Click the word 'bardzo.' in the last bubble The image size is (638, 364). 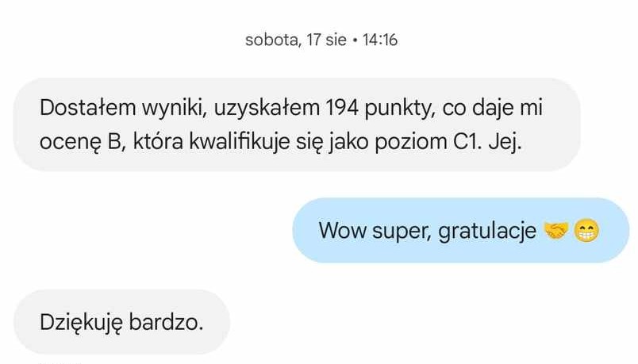166,322
